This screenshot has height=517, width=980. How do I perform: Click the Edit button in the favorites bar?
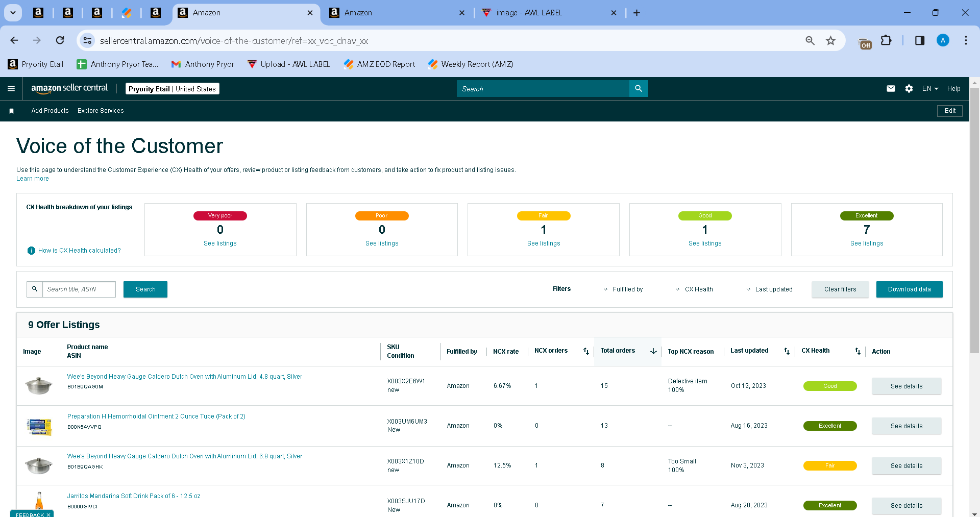(x=950, y=111)
